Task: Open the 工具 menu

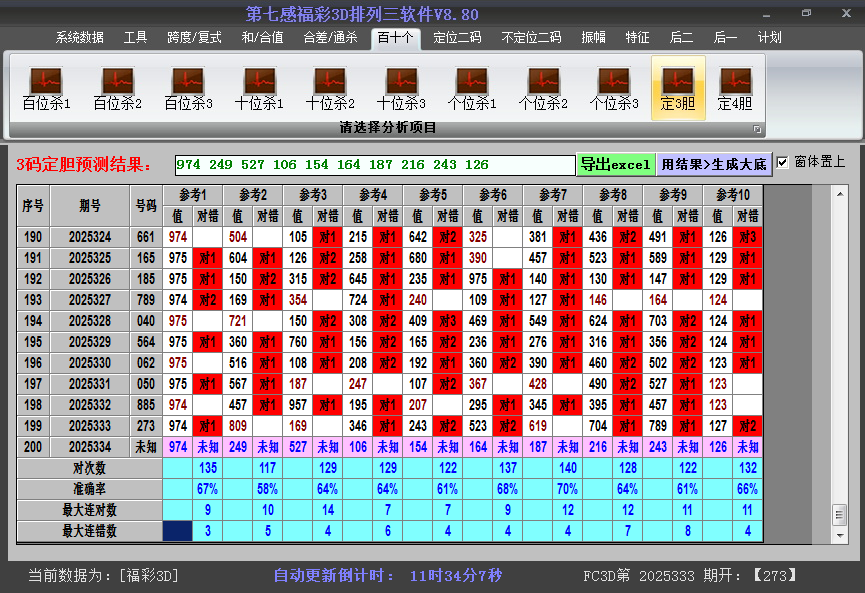Action: point(135,37)
